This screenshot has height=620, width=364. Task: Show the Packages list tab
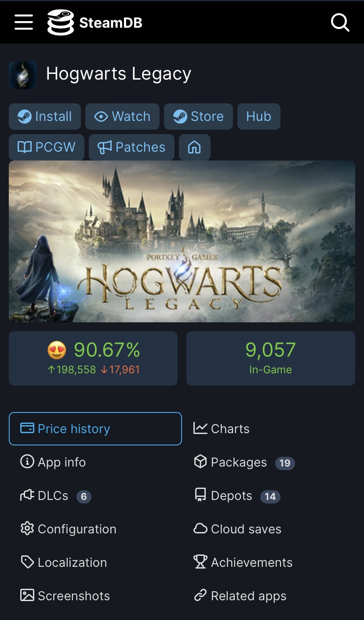coord(239,462)
